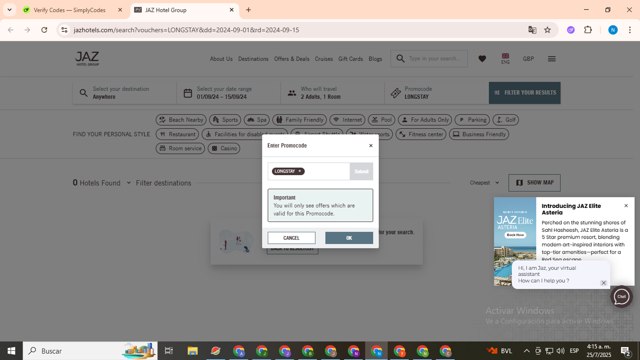Open Offers & Deals menu

coord(291,59)
